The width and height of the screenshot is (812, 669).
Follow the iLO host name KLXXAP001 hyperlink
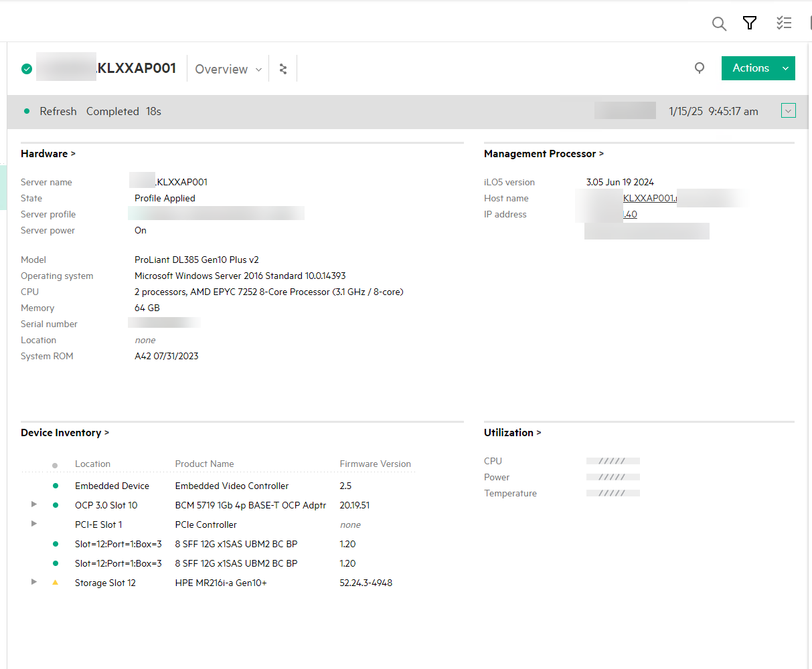tap(649, 198)
